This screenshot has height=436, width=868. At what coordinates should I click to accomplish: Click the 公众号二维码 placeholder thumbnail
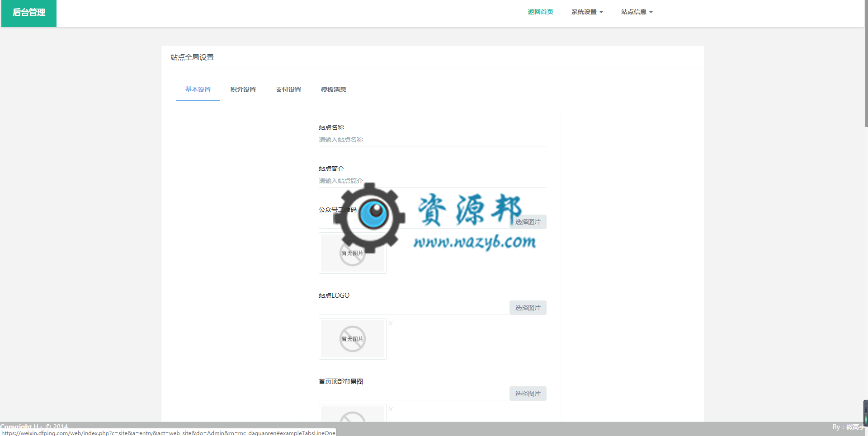353,253
